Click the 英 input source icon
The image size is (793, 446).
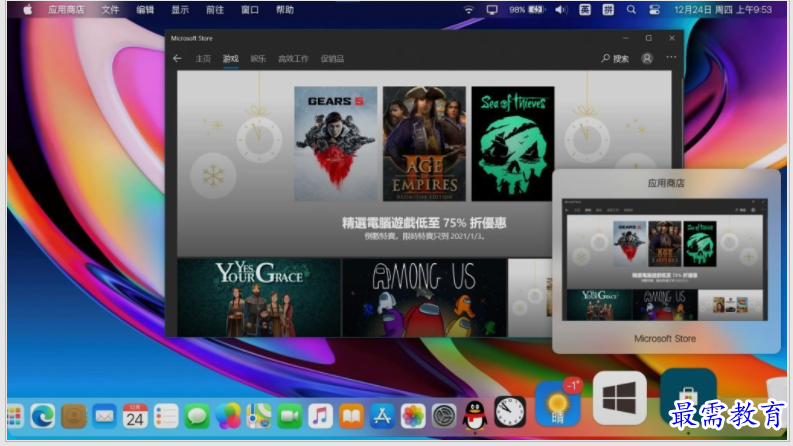pos(585,10)
